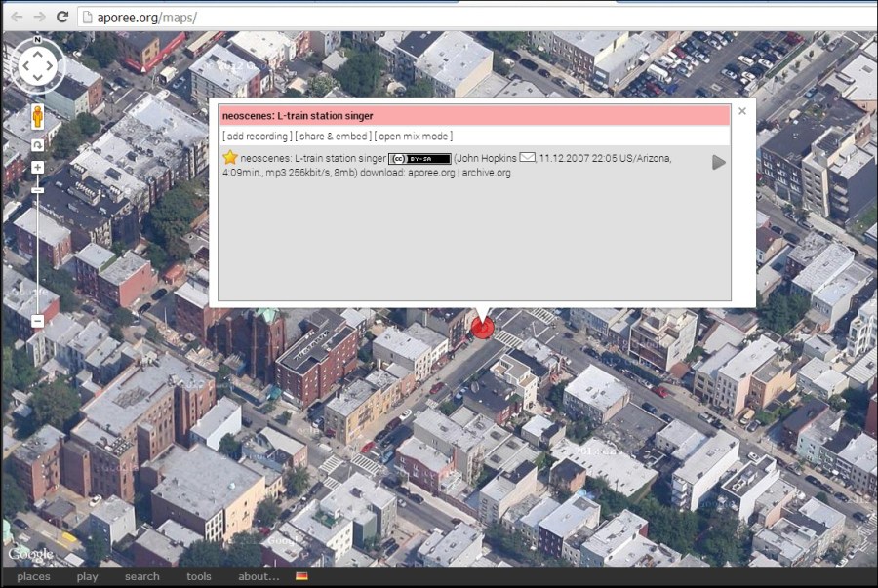Close the recording info popup
This screenshot has width=878, height=588.
tap(742, 111)
